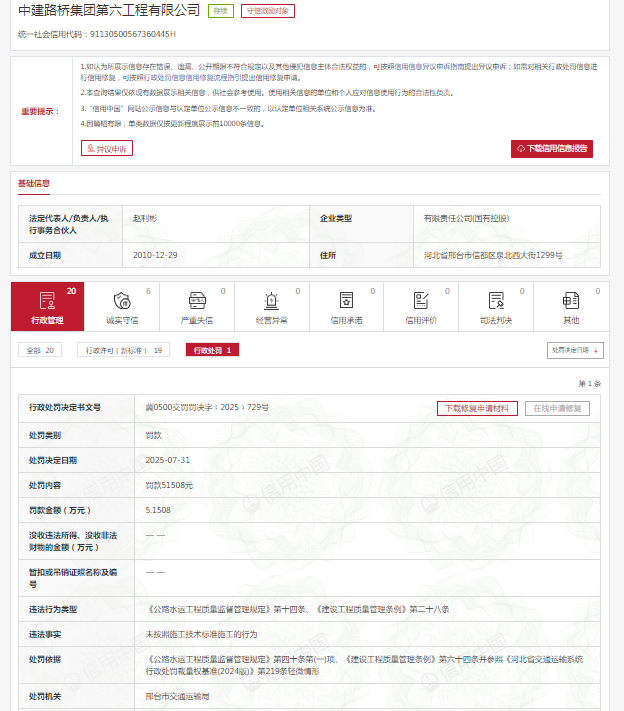Open the 信用评价 category tab
Screen dimensions: 624x711
tap(421, 306)
